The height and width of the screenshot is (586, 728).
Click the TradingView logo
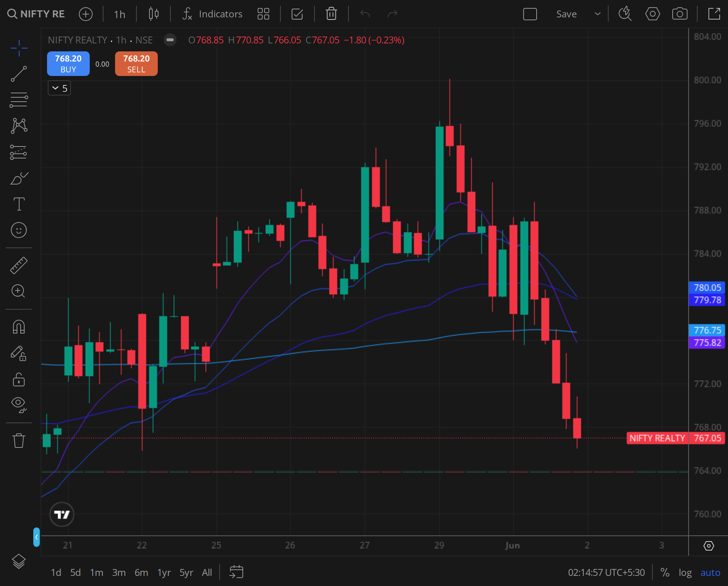(x=62, y=514)
